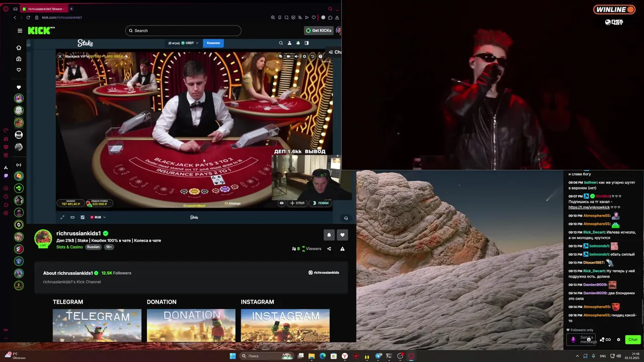Open chat settings gear icon
This screenshot has width=644, height=362.
619,340
